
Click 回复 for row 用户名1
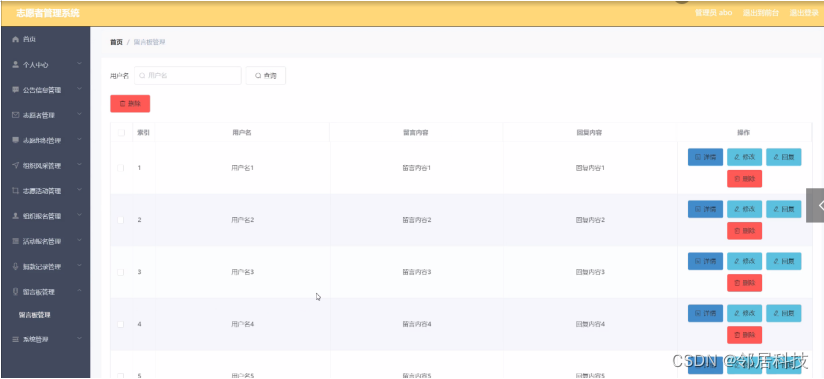pos(784,157)
